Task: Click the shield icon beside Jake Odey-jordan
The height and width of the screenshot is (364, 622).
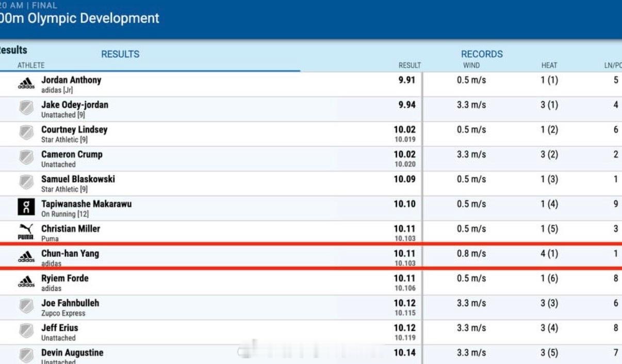Action: (26, 108)
